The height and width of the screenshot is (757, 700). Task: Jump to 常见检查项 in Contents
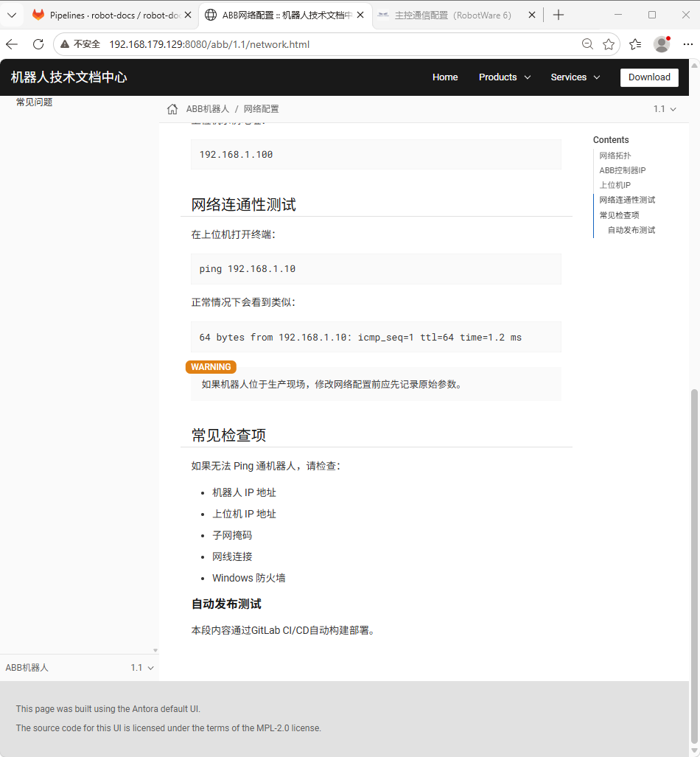[x=619, y=215]
